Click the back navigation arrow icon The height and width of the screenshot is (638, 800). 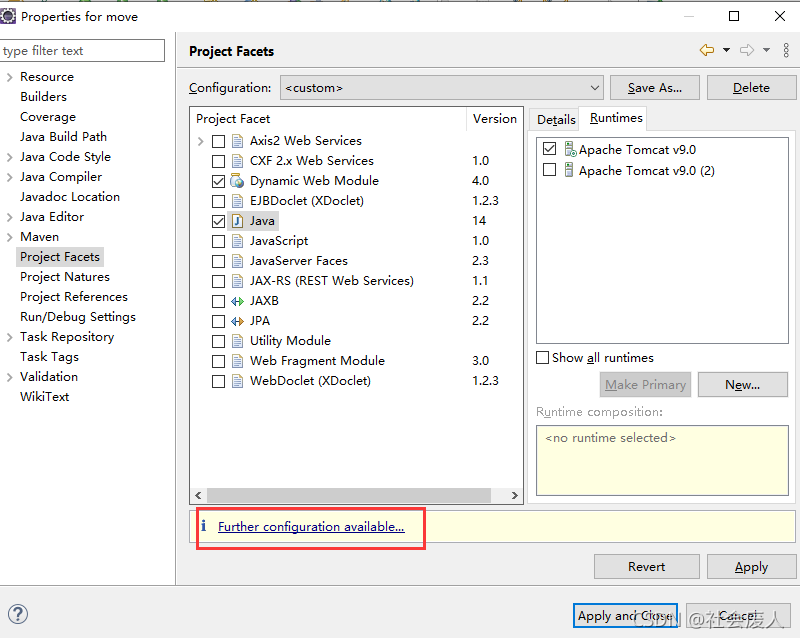707,50
